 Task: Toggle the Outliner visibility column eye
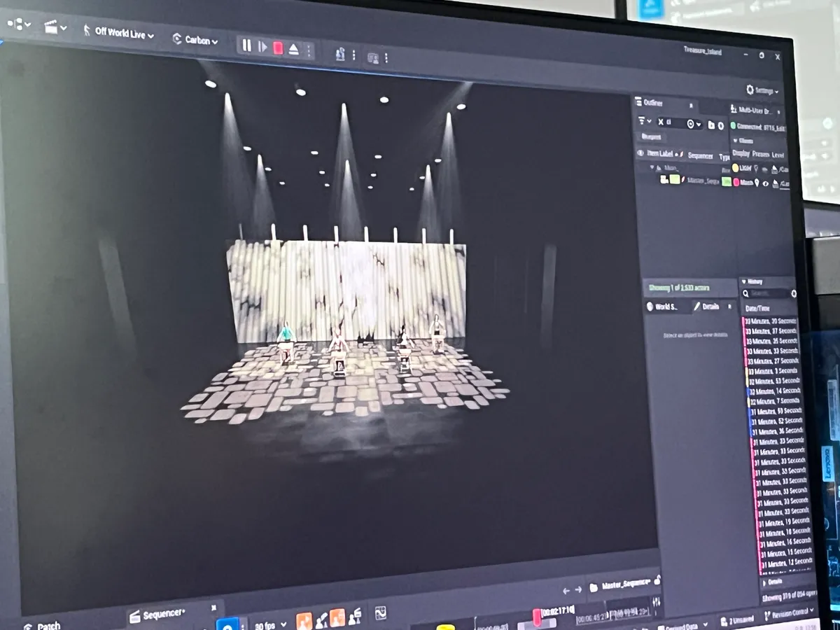pyautogui.click(x=640, y=153)
